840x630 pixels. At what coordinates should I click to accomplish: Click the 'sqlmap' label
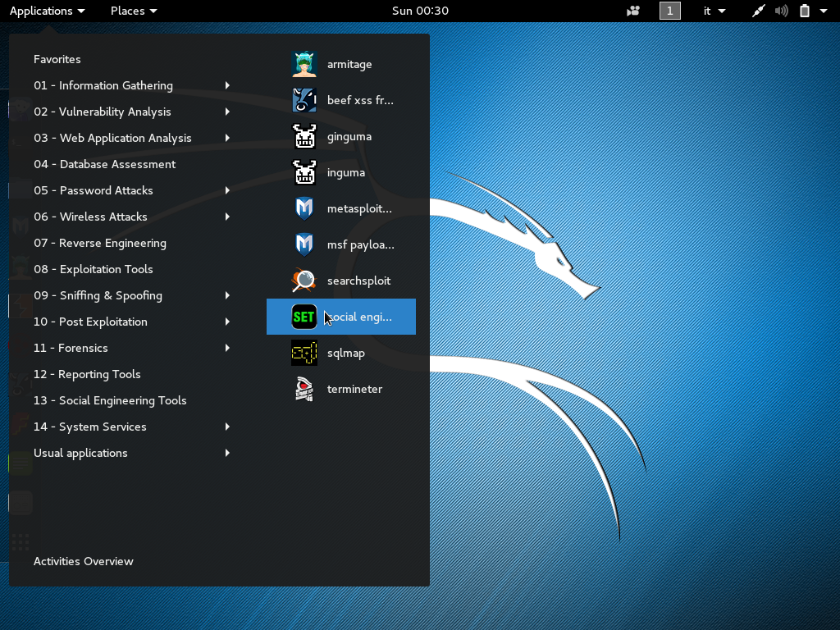click(x=346, y=353)
